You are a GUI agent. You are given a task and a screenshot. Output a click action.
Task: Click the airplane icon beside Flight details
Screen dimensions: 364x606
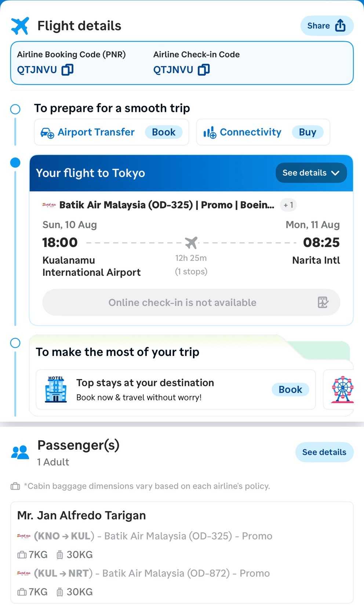(20, 26)
